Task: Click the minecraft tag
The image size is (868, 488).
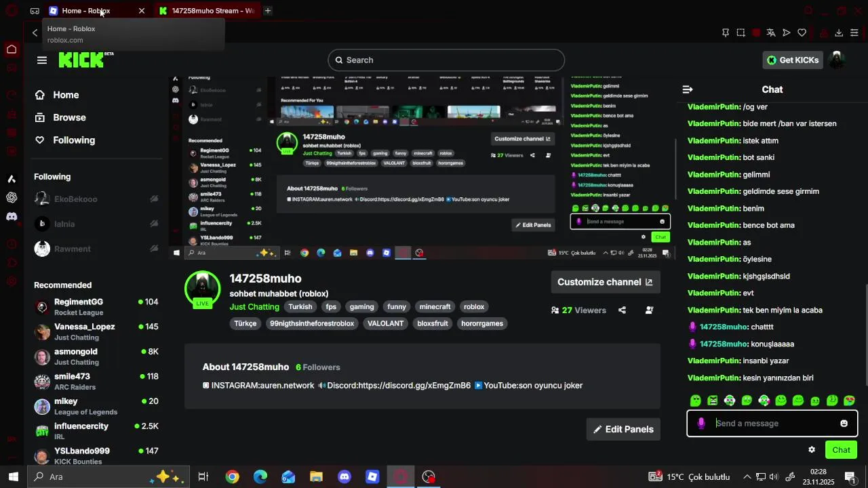Action: pyautogui.click(x=435, y=307)
